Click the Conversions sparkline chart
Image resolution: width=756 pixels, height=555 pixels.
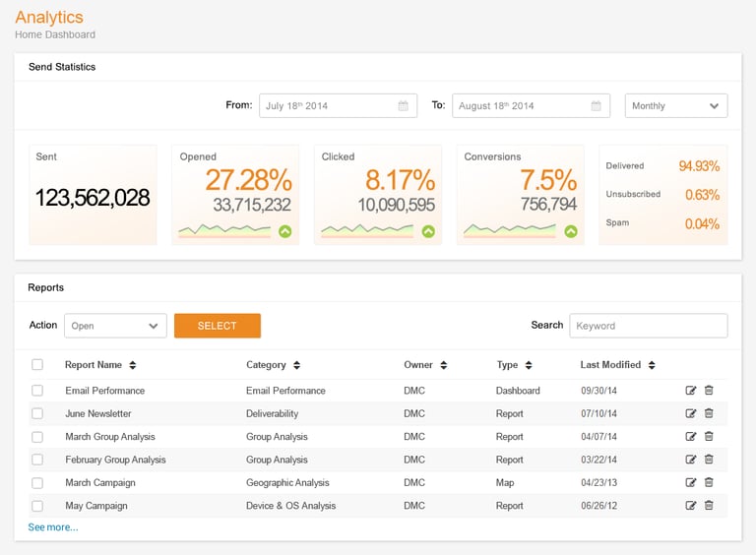click(x=510, y=231)
